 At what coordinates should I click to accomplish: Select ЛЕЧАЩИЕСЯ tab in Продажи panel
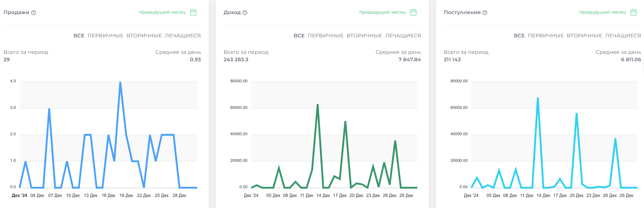[183, 36]
